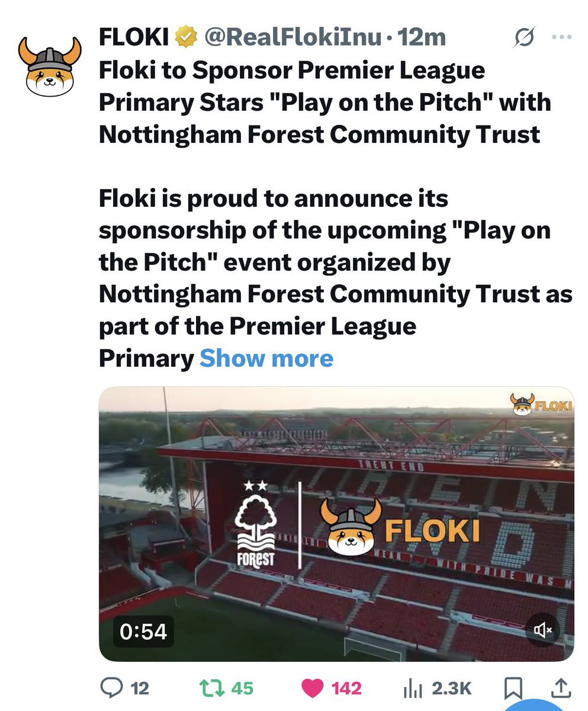The image size is (588, 711).
Task: Unmute the video sound
Action: (542, 630)
